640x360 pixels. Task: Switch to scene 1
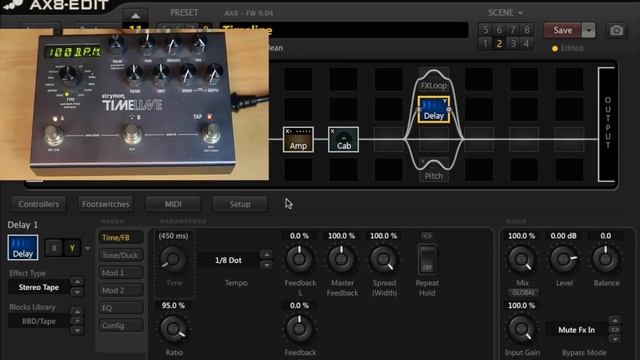coord(485,43)
